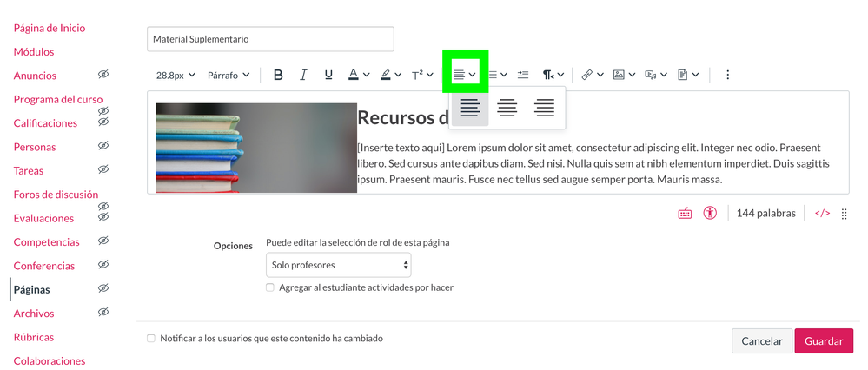Open the Solo profesores role selector
Viewport: 868px width, 370px height.
[339, 265]
